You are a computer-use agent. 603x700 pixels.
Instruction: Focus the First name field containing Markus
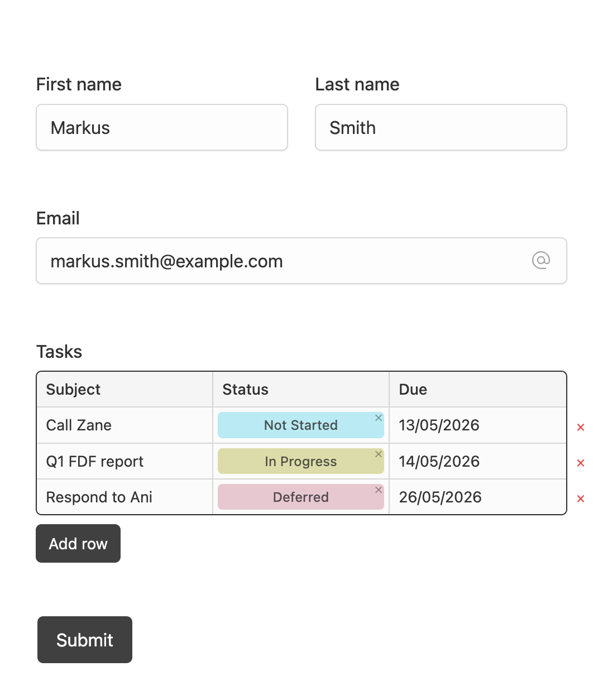pos(162,127)
